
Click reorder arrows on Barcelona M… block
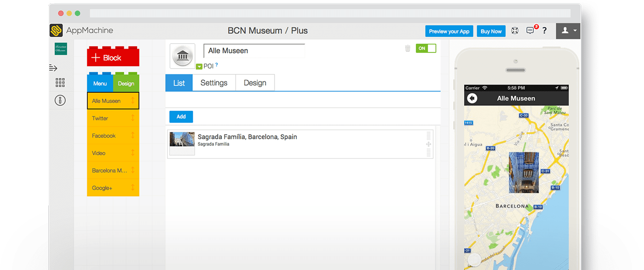(x=132, y=170)
